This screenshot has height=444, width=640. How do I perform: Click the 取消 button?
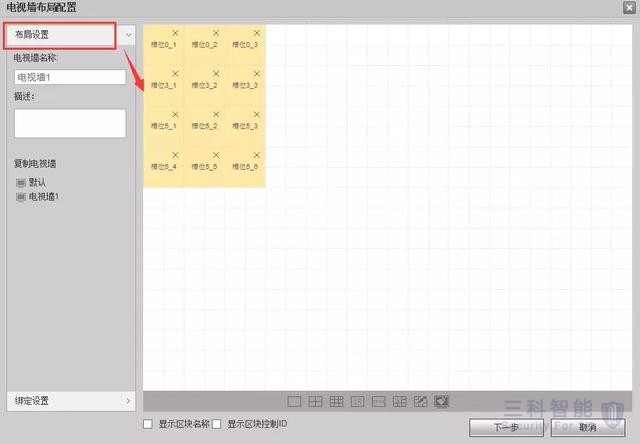click(586, 426)
